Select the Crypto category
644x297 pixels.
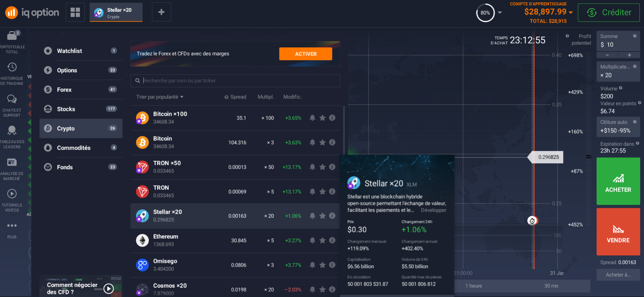click(x=81, y=128)
